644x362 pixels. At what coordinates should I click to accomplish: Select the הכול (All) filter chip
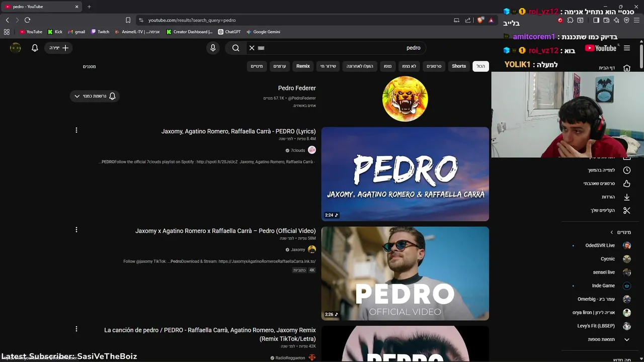(x=481, y=66)
